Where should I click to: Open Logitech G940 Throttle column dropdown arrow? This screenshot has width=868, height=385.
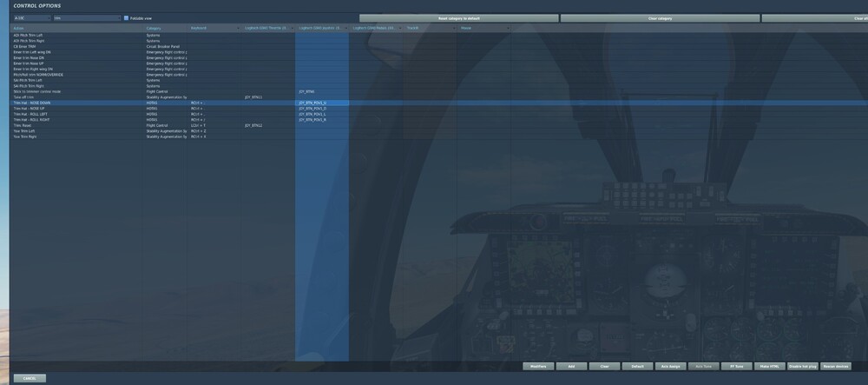pyautogui.click(x=293, y=28)
